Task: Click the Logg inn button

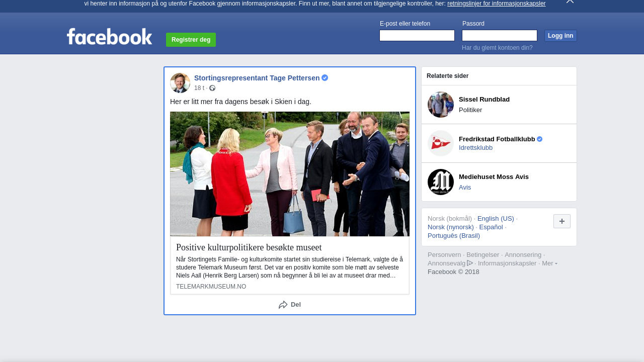Action: coord(560,36)
